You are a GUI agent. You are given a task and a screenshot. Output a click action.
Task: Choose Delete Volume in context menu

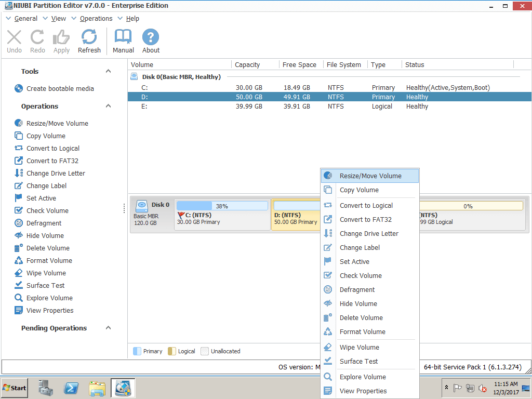click(370, 318)
